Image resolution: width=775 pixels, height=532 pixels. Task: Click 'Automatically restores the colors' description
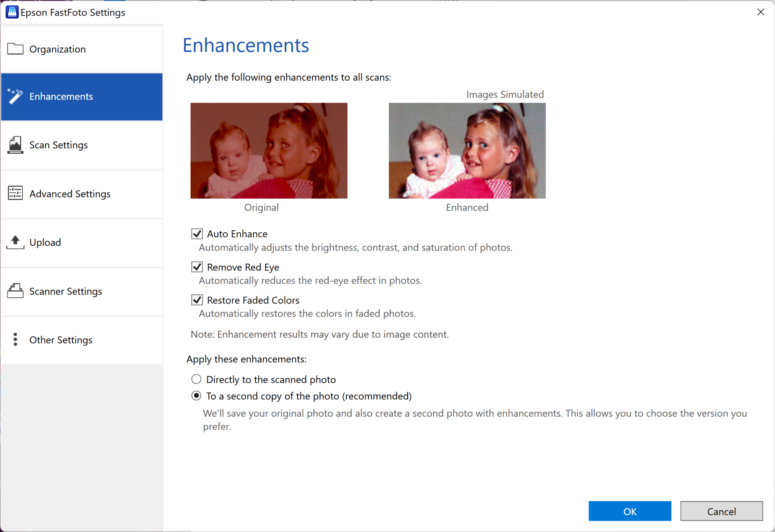click(x=307, y=314)
